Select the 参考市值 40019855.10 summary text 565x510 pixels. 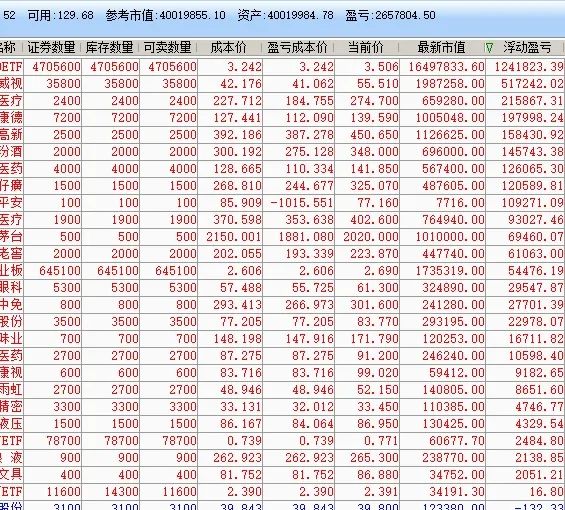click(x=165, y=15)
